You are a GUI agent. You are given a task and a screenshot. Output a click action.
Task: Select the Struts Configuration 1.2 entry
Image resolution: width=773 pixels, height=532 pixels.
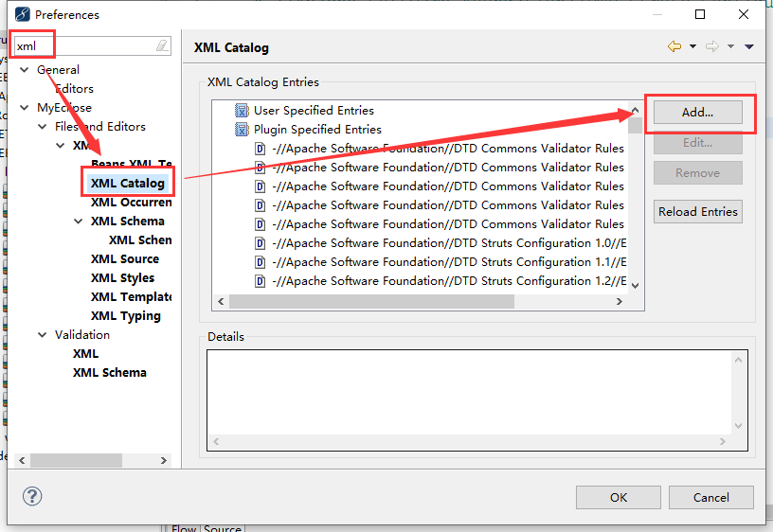449,281
